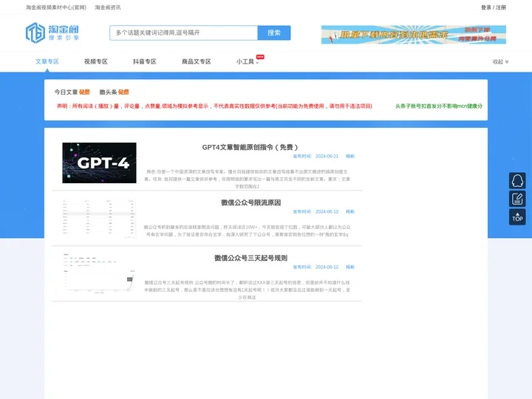Select the 微头条 免费 tab
The width and height of the screenshot is (532, 399).
(114, 92)
